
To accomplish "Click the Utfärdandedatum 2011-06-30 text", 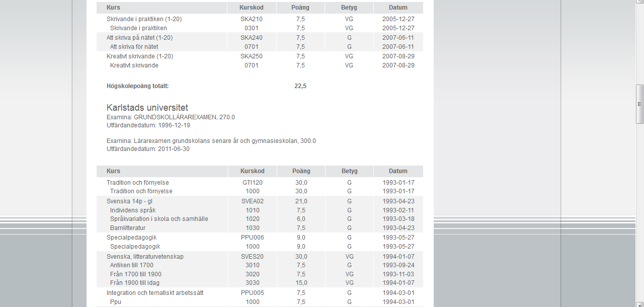I will click(148, 149).
